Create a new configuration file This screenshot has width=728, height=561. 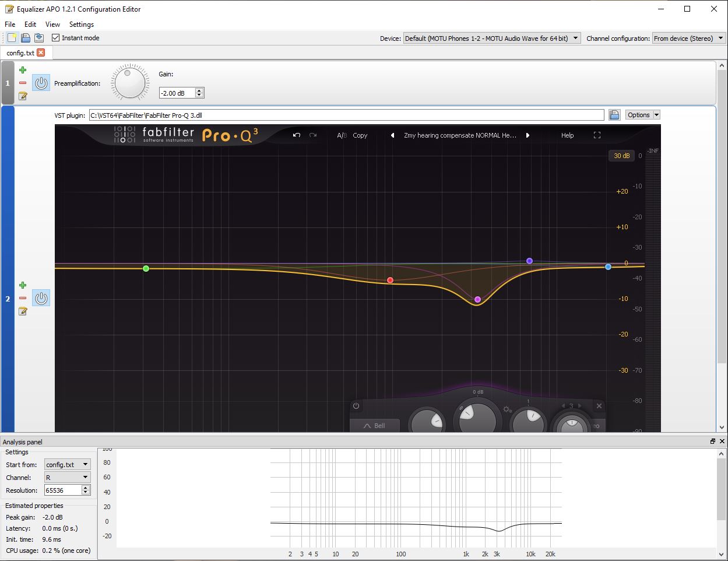pos(12,38)
